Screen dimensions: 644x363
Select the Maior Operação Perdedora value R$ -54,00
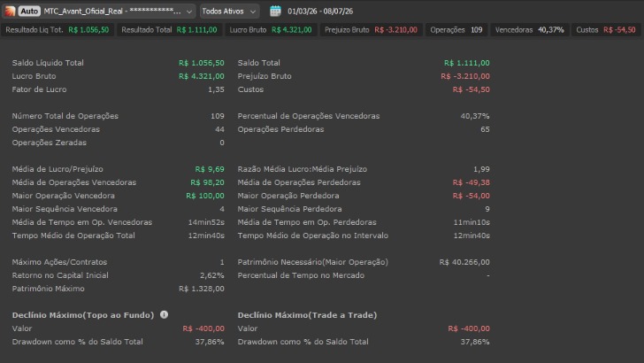pos(471,196)
